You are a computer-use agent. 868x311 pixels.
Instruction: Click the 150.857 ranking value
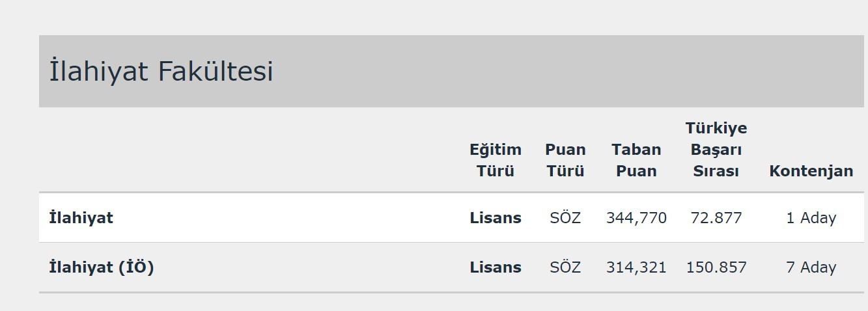tap(716, 267)
